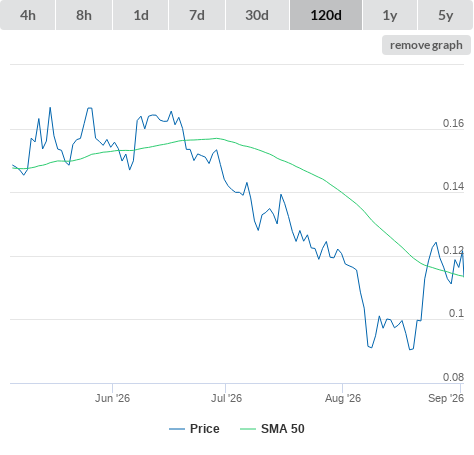Choose the 1d chart range
The height and width of the screenshot is (455, 474).
[141, 15]
